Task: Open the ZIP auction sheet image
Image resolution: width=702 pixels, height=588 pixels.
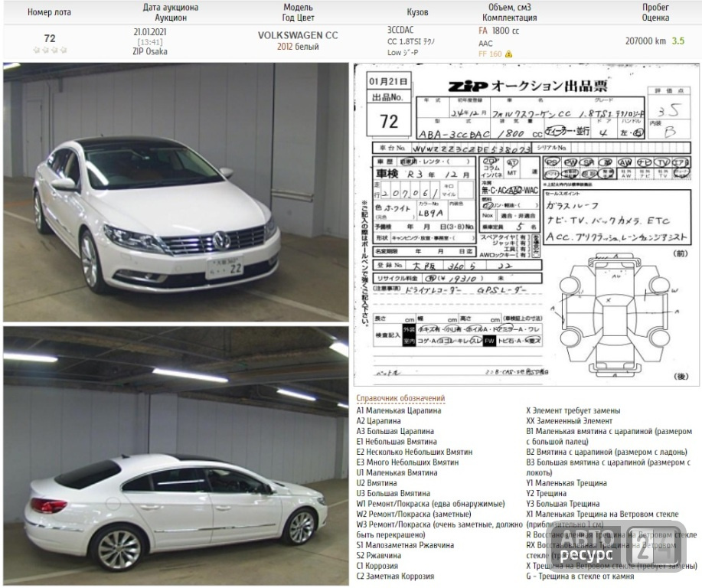Action: (527, 224)
